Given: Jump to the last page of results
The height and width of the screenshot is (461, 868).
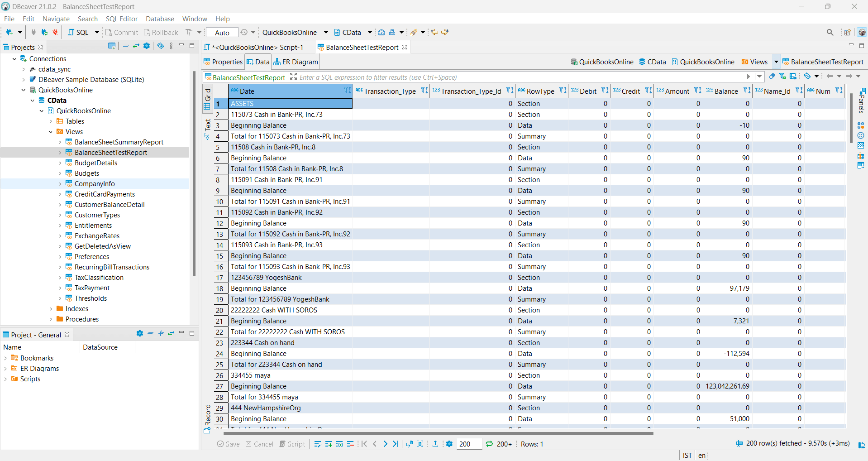Looking at the screenshot, I should point(396,444).
